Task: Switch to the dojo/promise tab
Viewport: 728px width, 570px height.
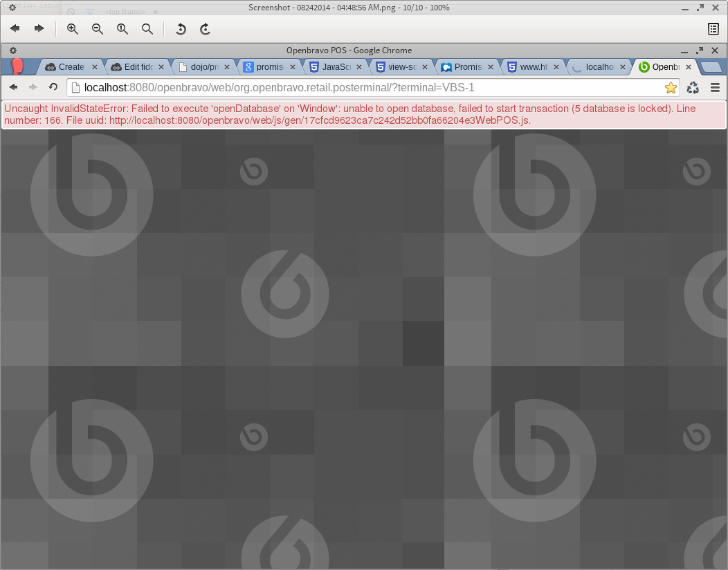Action: point(203,67)
